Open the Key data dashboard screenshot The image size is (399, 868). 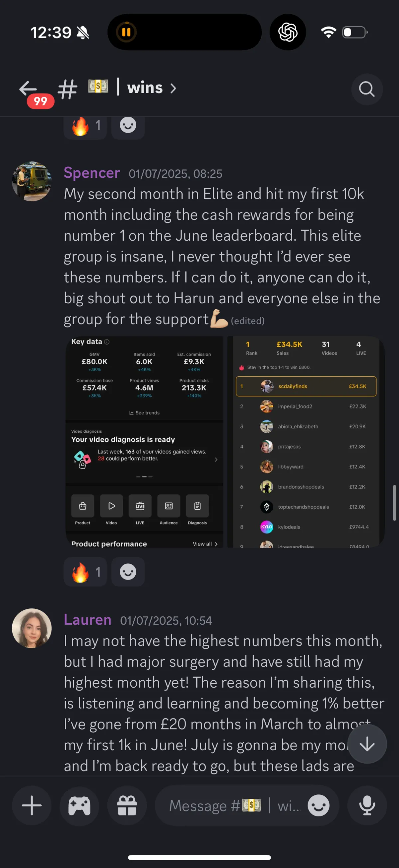[144, 442]
